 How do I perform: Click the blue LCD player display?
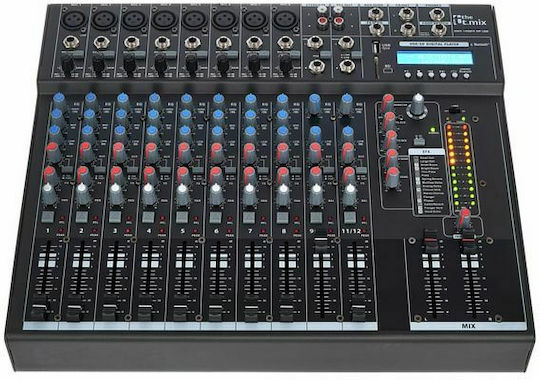point(435,58)
